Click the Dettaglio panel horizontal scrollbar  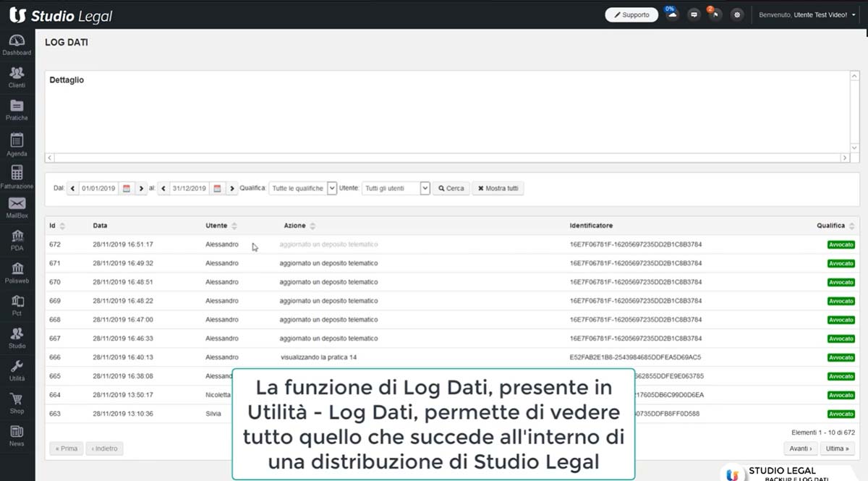(447, 158)
